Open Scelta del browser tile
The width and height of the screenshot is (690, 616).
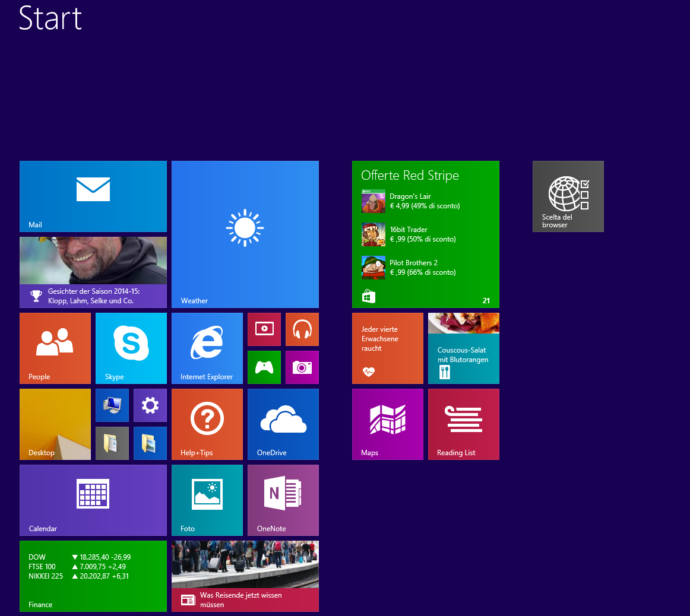click(x=568, y=196)
